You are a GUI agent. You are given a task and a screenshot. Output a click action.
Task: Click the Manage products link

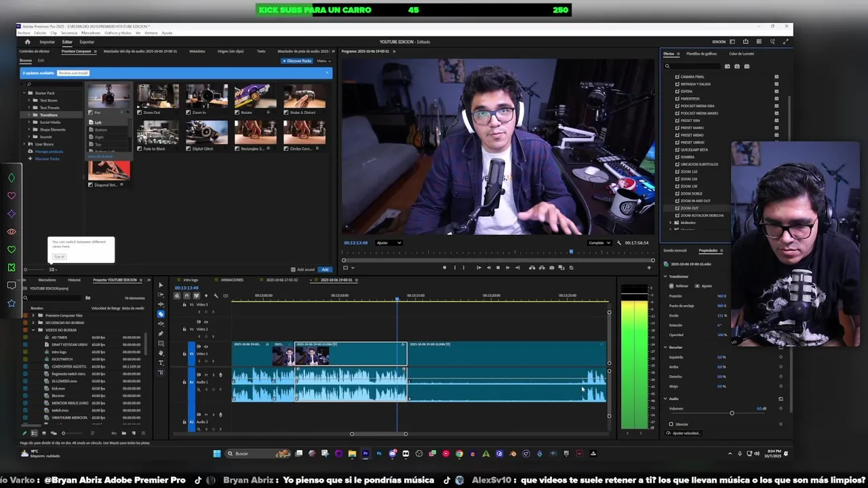[x=49, y=152]
